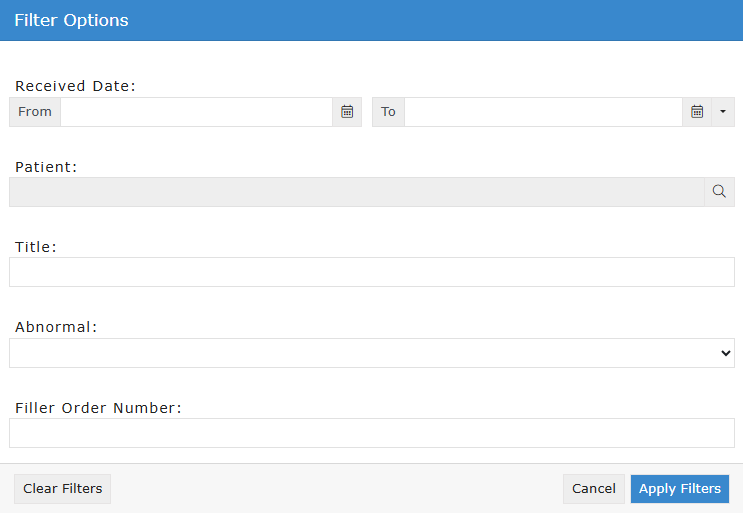743x513 pixels.
Task: Select the Received Date label
Action: click(x=75, y=86)
